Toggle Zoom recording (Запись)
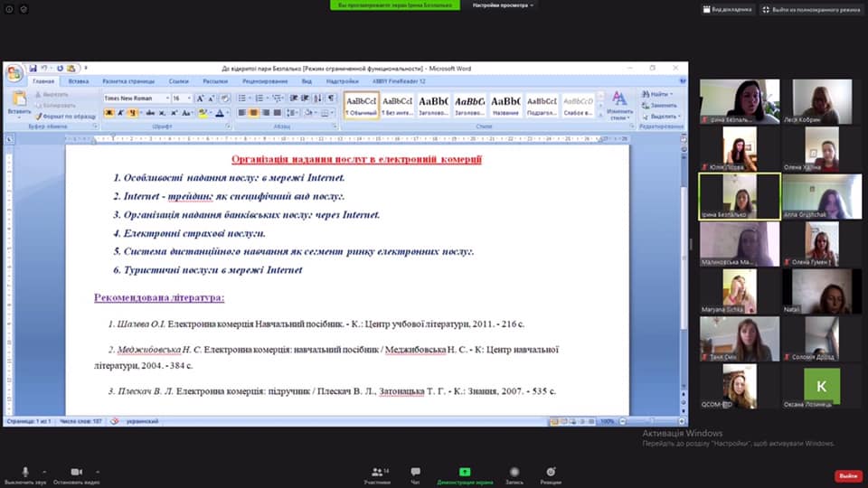Viewport: 868px width, 488px height. pyautogui.click(x=514, y=475)
